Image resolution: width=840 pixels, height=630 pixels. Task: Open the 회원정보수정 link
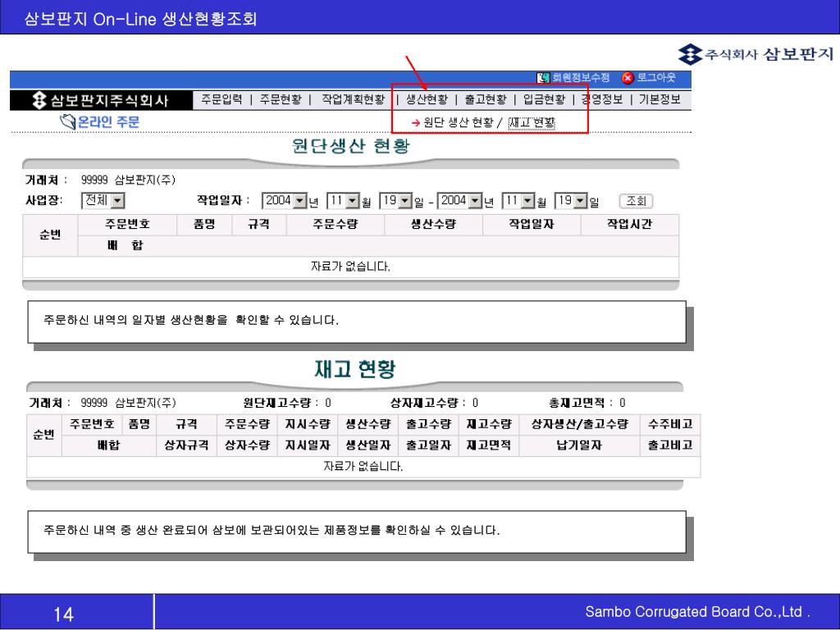click(581, 78)
